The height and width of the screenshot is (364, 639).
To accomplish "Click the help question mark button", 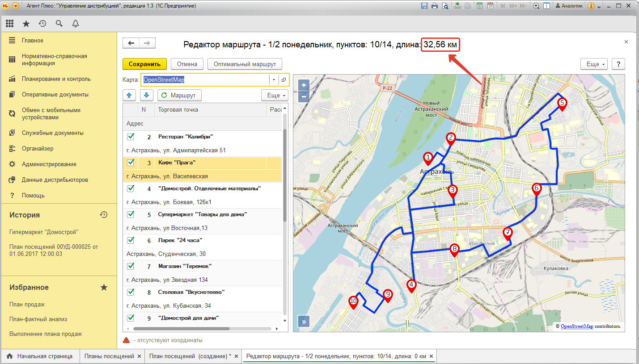I will coord(618,64).
